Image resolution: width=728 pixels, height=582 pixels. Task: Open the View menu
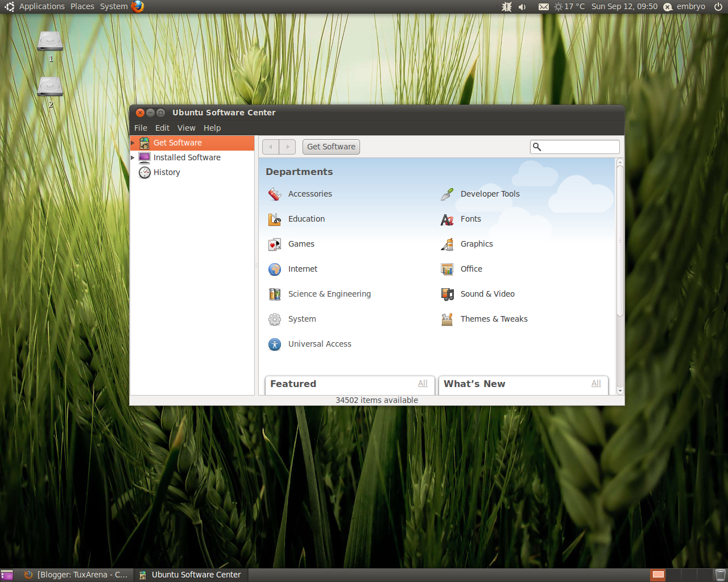pos(186,128)
